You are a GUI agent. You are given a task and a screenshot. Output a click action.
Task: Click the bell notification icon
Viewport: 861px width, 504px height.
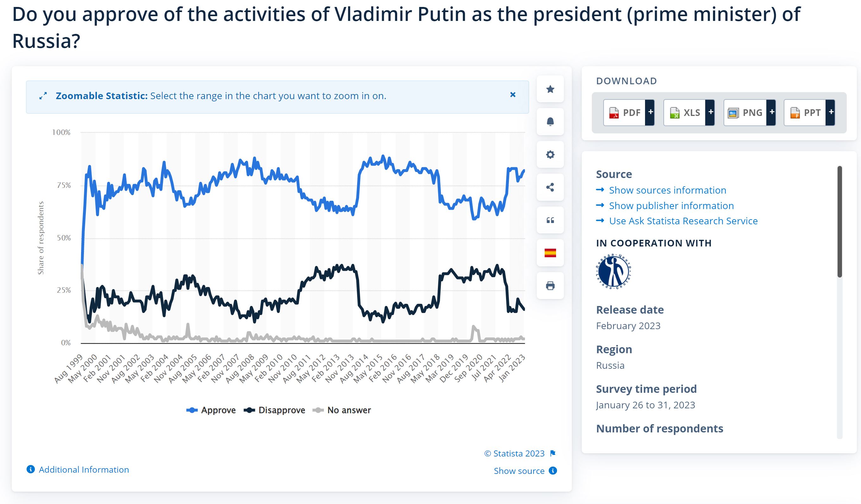click(550, 122)
